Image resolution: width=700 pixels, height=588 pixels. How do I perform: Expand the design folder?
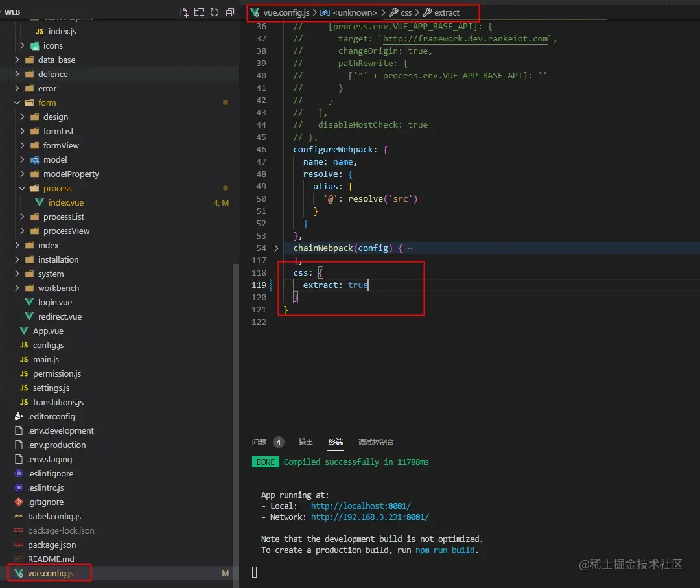pyautogui.click(x=55, y=117)
